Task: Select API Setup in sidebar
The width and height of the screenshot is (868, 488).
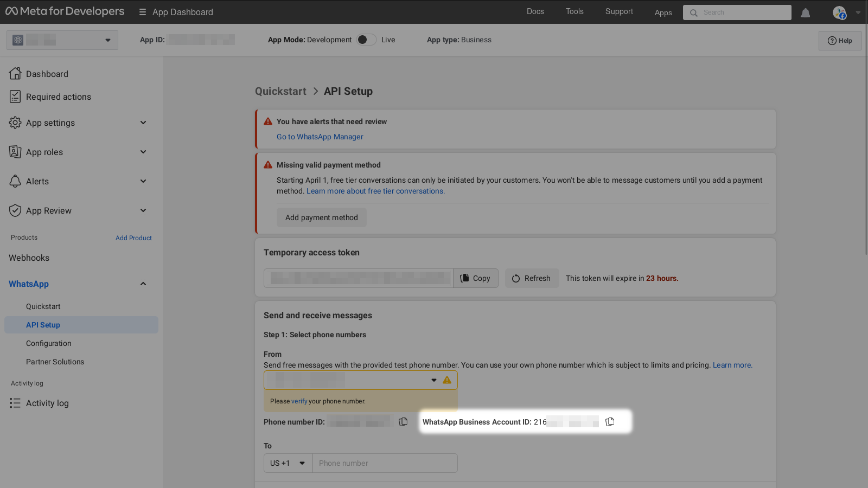Action: 81,325
